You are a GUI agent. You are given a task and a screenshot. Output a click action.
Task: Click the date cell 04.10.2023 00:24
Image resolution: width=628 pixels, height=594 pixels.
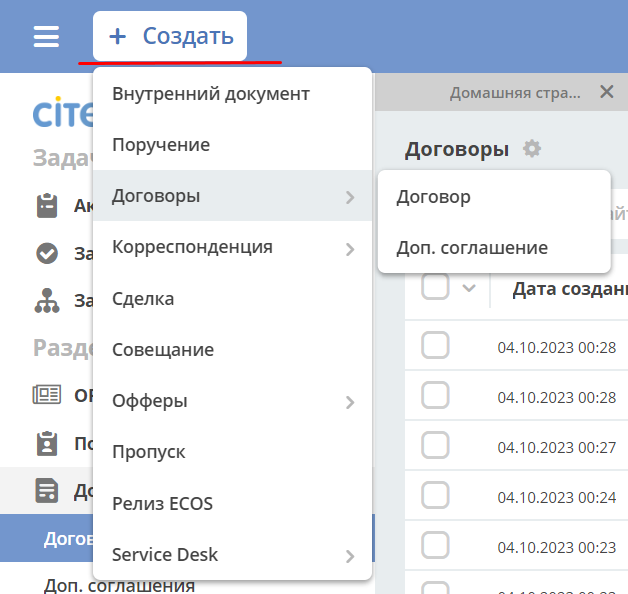(557, 497)
